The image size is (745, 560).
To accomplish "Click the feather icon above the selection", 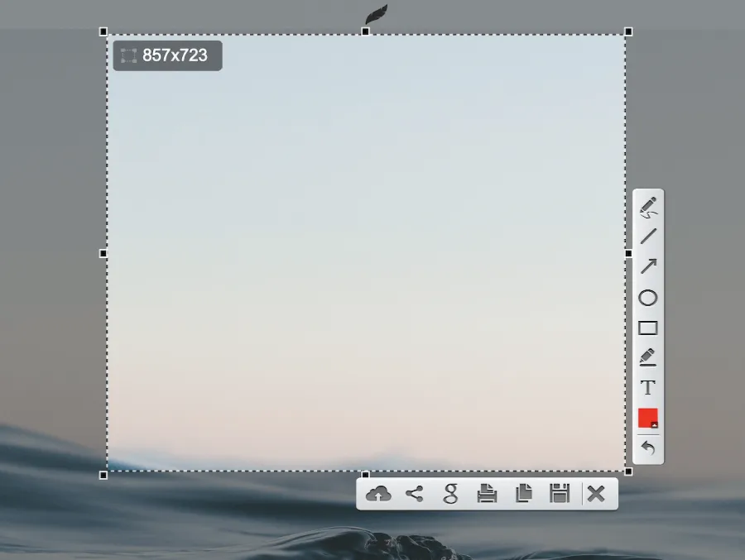I will 377,14.
